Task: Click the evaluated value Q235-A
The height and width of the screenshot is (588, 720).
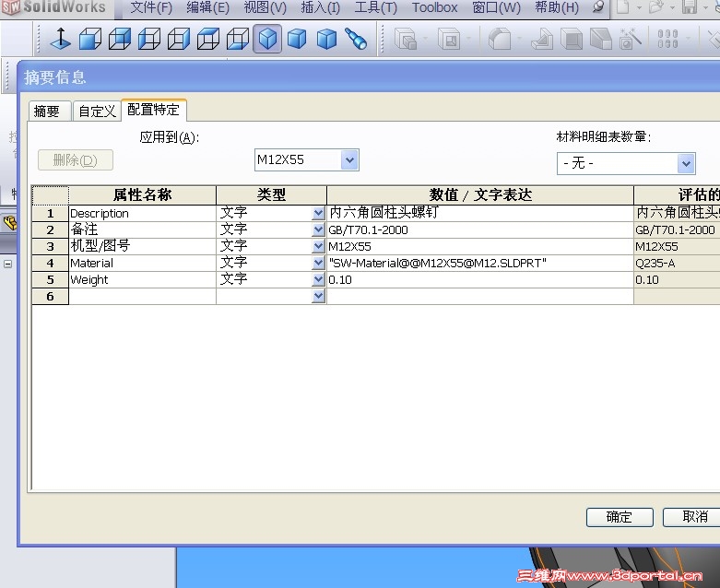Action: (x=677, y=263)
